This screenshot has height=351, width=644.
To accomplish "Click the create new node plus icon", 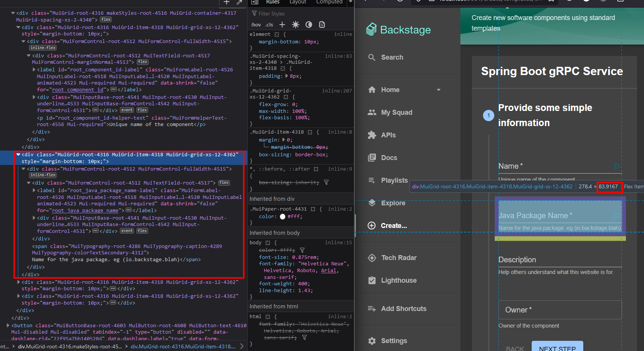I will click(227, 2).
